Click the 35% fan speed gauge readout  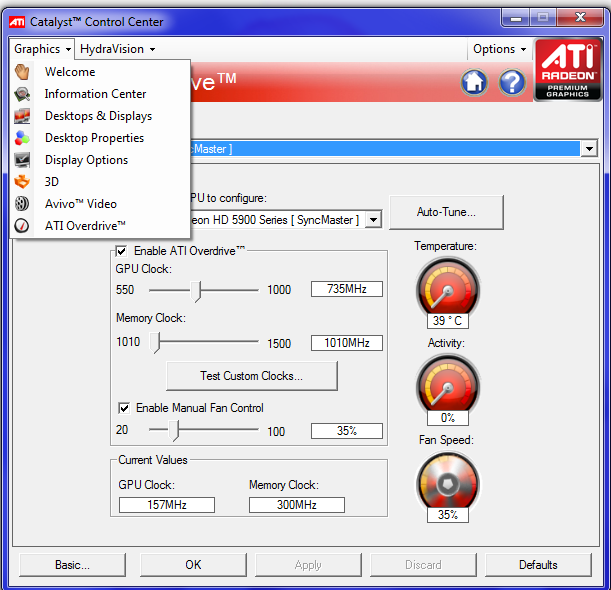(x=448, y=515)
